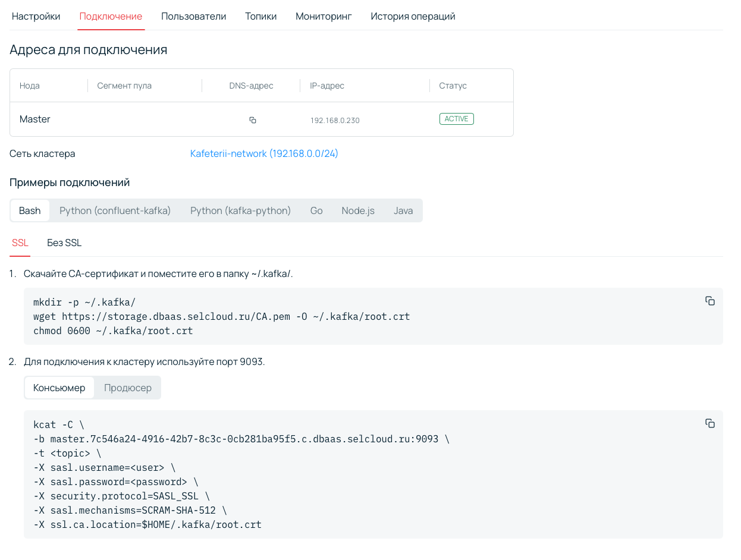The height and width of the screenshot is (560, 741).
Task: Copy the CA-certificate download commands
Action: pos(709,301)
